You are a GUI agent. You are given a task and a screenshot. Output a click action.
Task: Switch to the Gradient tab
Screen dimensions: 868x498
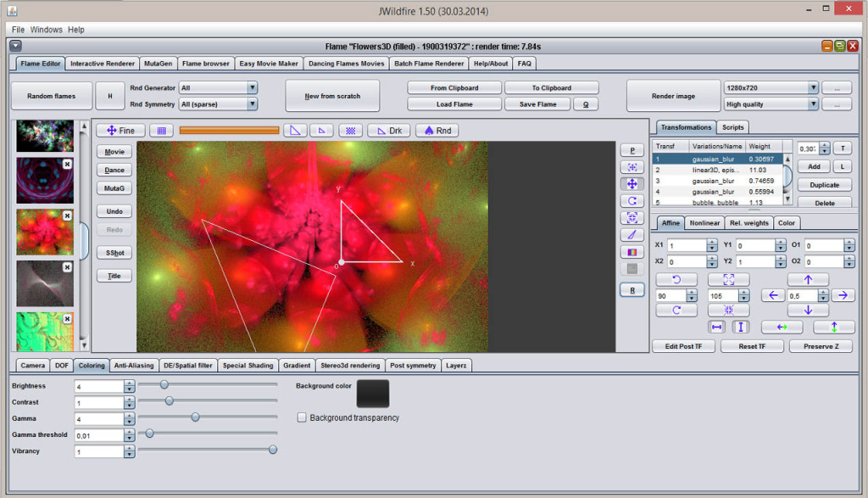[x=297, y=366]
